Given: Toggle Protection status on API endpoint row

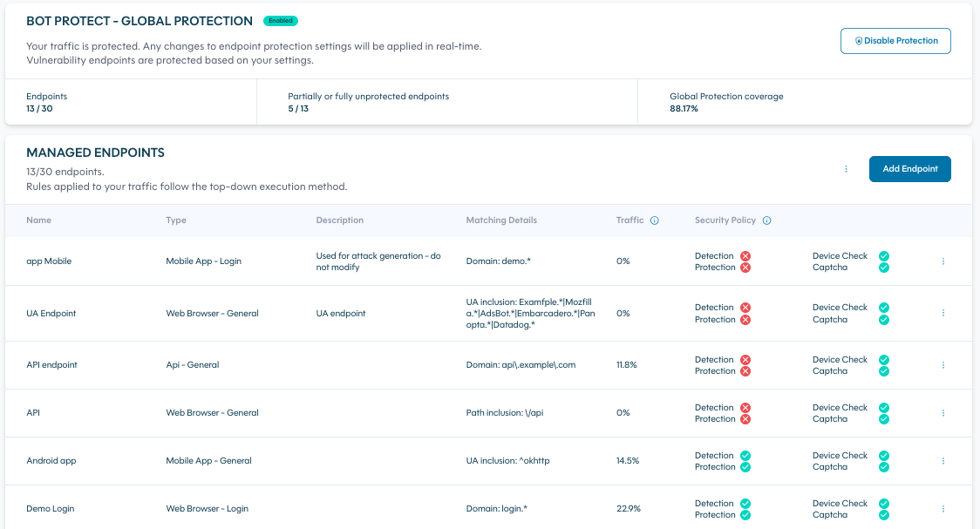Looking at the screenshot, I should click(745, 371).
